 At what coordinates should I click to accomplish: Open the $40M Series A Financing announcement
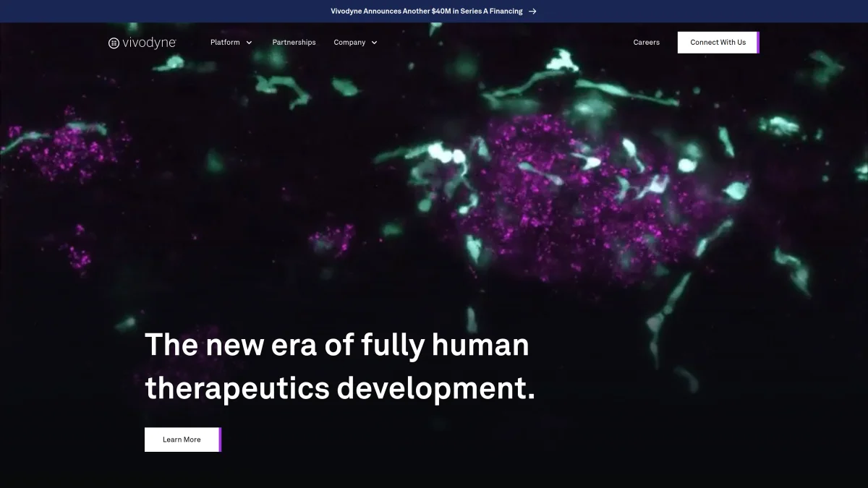coord(425,12)
